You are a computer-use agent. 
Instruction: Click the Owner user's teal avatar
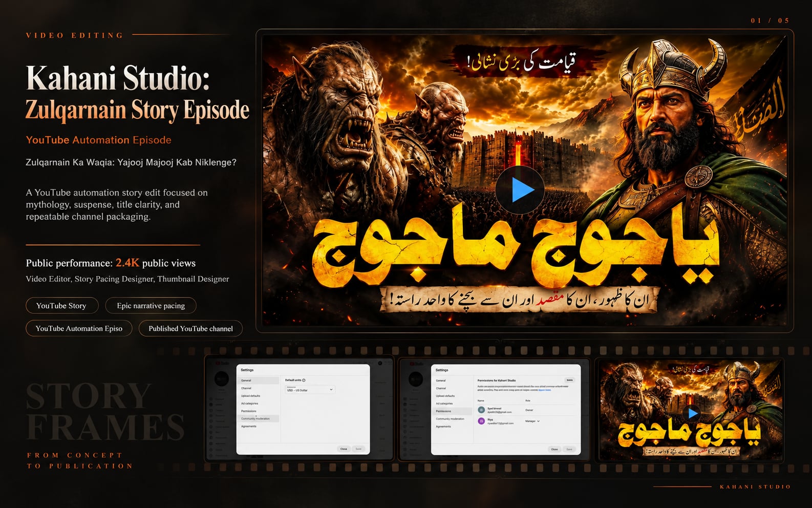coord(481,410)
